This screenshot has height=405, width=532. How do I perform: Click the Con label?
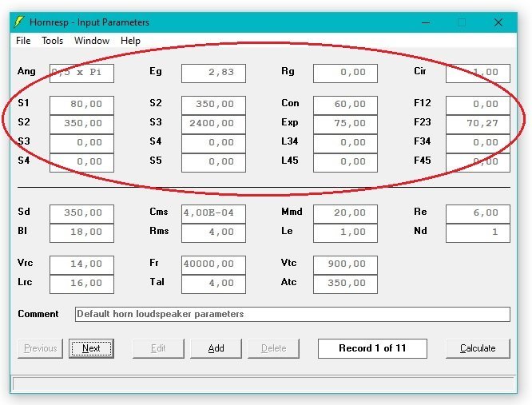click(x=290, y=103)
